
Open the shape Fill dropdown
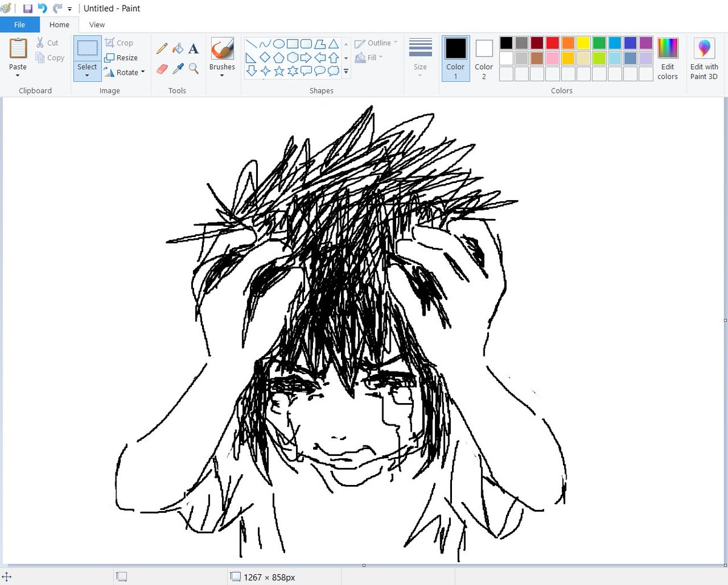coord(369,58)
